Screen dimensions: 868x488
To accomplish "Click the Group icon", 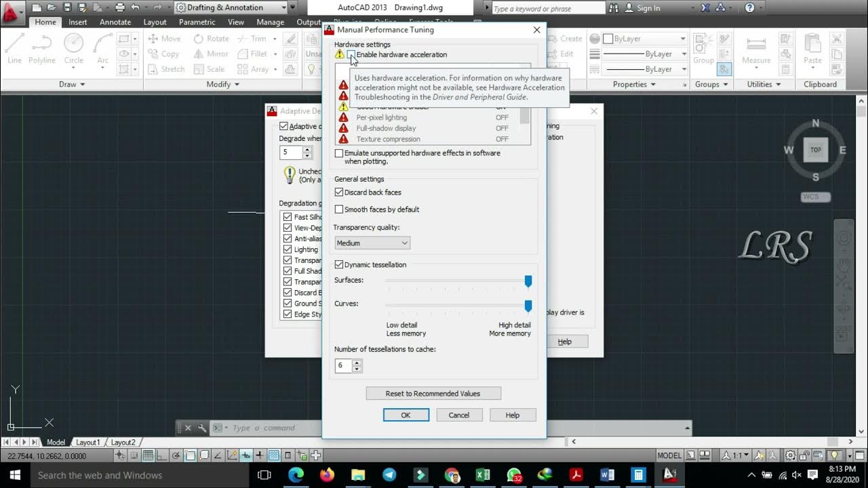I will tap(703, 49).
